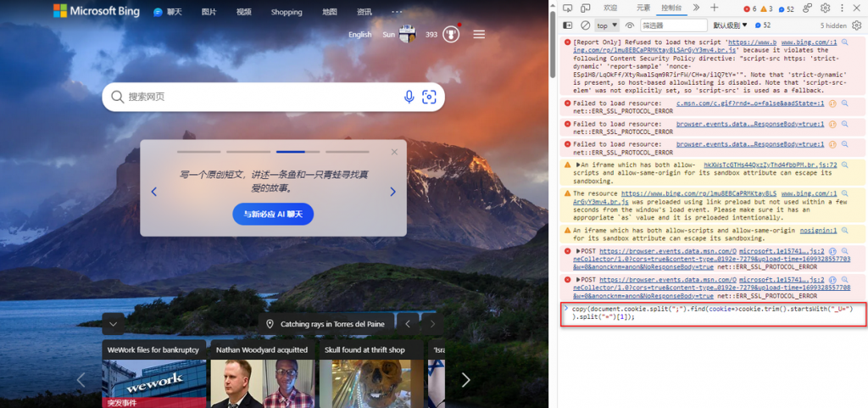Open DevTools inspect element picker
This screenshot has height=408, width=868.
click(568, 8)
